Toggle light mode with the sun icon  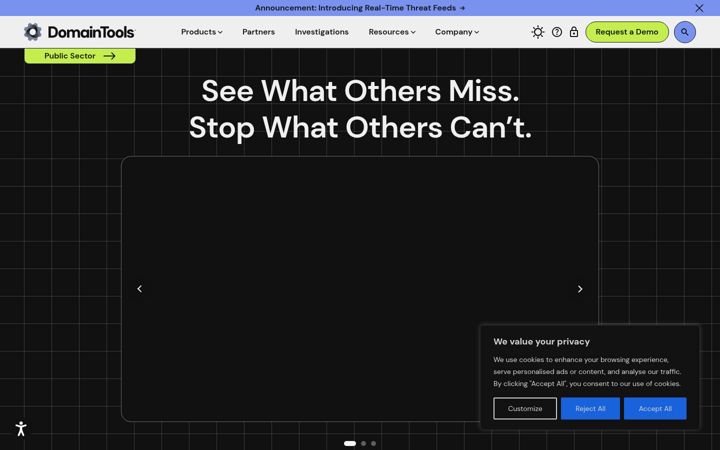coord(538,32)
